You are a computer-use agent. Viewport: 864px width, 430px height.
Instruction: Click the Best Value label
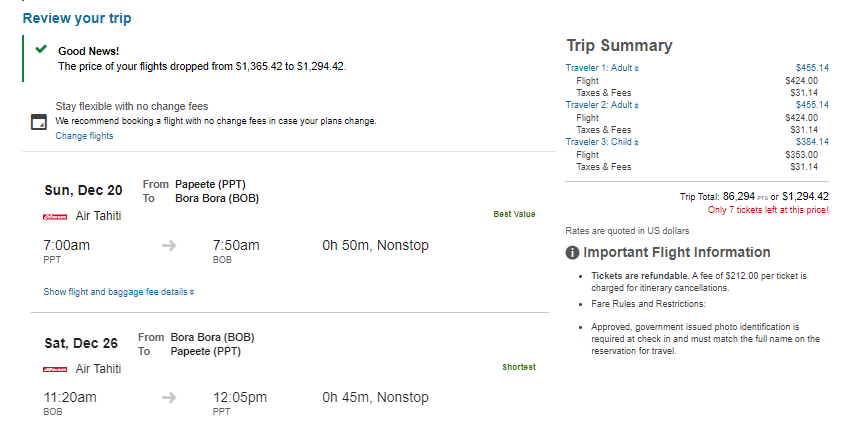click(x=514, y=214)
